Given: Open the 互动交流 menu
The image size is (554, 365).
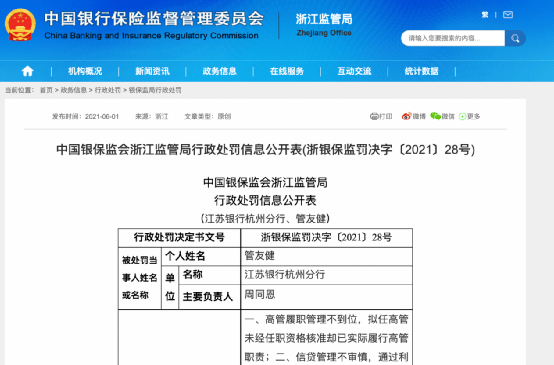Looking at the screenshot, I should (354, 71).
